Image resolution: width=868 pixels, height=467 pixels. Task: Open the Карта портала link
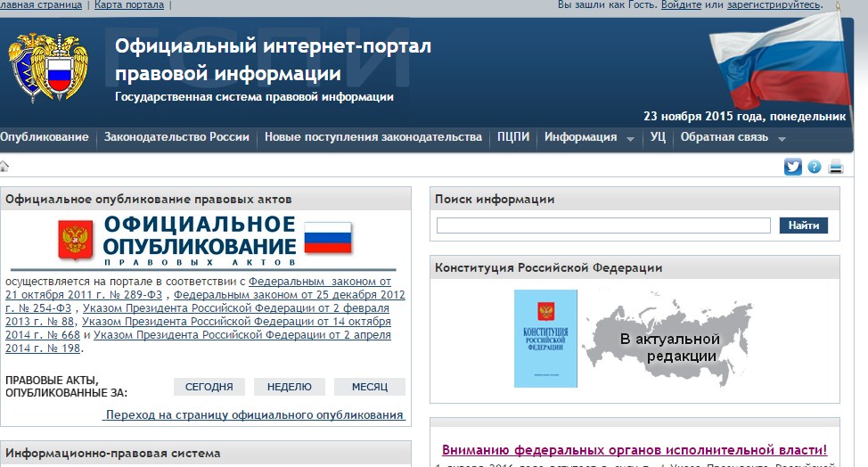129,5
